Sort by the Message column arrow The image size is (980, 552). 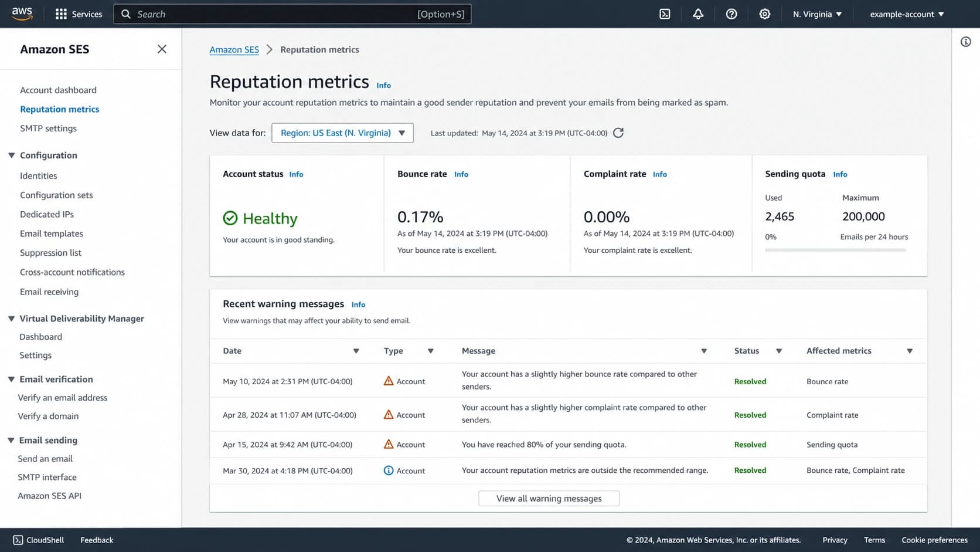[704, 351]
